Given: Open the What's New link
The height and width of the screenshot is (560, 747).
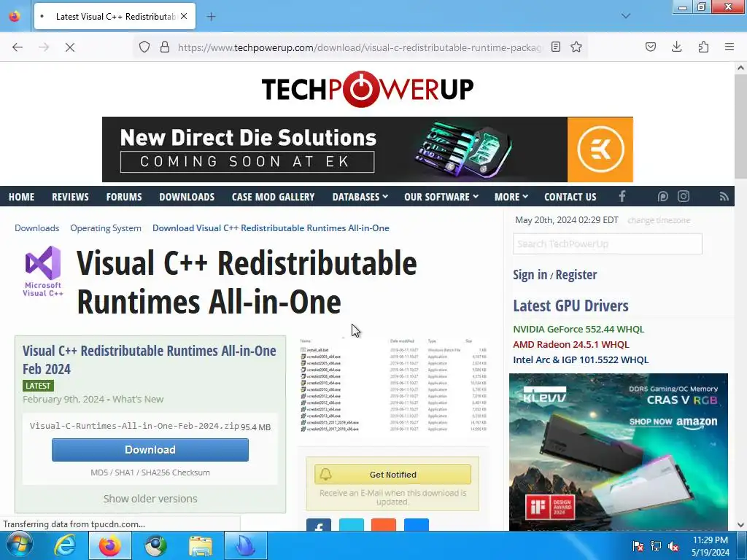Looking at the screenshot, I should pos(138,399).
